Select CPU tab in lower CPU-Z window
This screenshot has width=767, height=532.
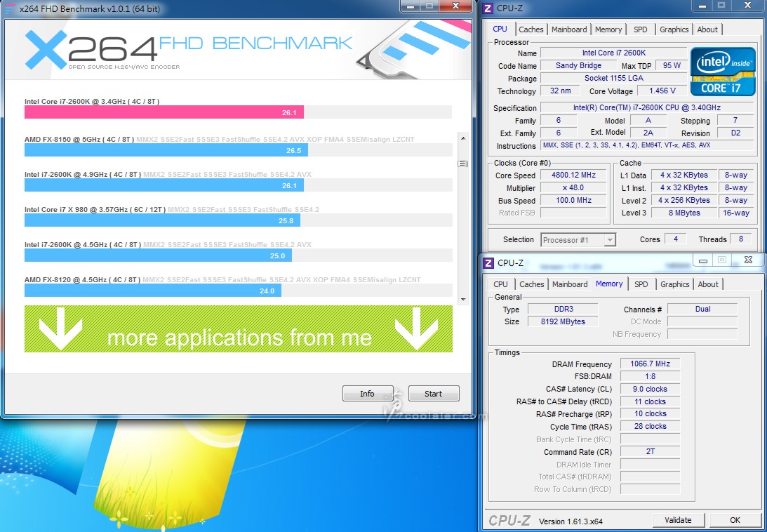[500, 284]
